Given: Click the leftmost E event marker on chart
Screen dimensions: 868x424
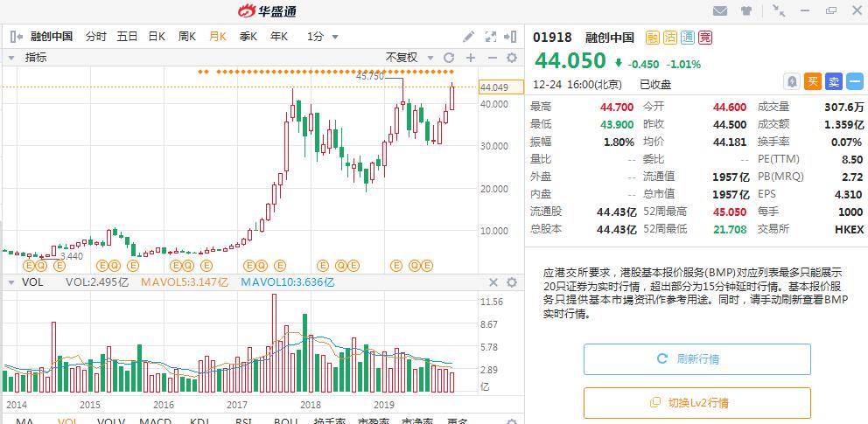Looking at the screenshot, I should [28, 266].
